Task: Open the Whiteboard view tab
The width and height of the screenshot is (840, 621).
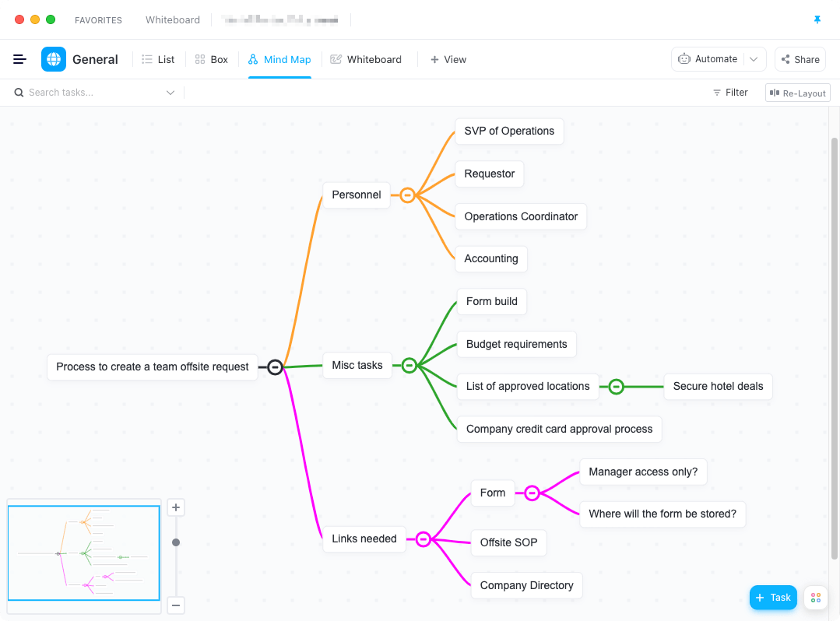Action: (366, 59)
